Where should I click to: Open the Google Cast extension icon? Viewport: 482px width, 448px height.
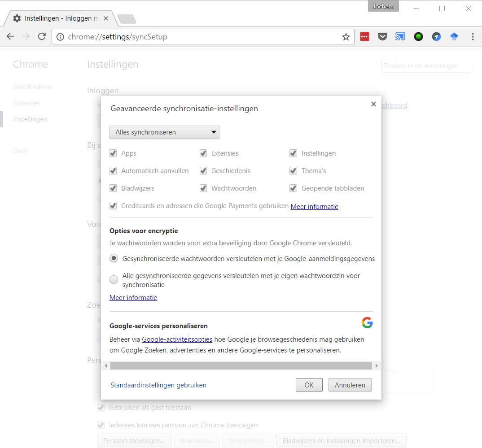tap(400, 37)
